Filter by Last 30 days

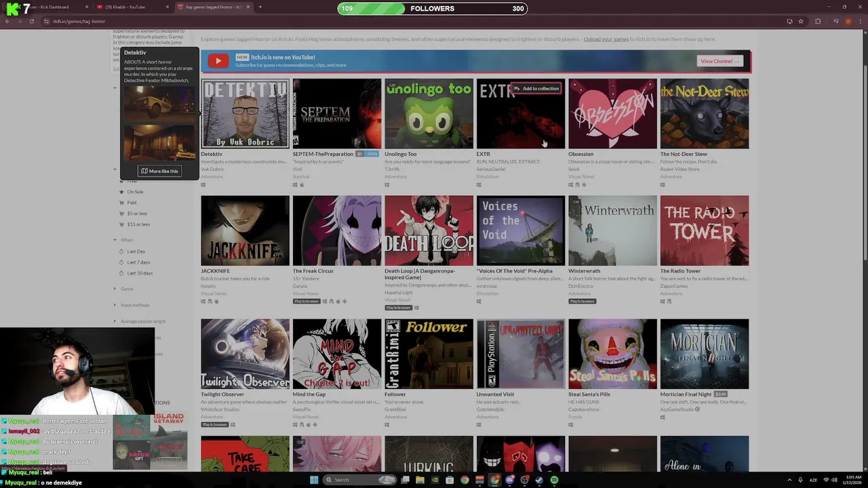click(x=140, y=273)
